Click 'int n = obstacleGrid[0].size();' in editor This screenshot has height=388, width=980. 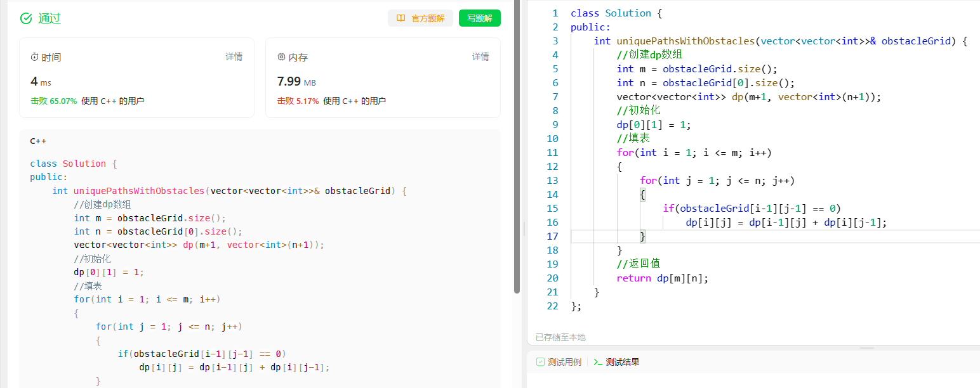706,83
